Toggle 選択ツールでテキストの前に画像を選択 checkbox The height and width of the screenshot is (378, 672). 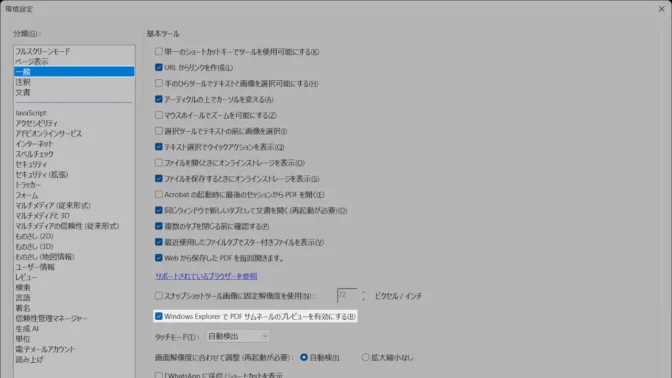(x=159, y=131)
